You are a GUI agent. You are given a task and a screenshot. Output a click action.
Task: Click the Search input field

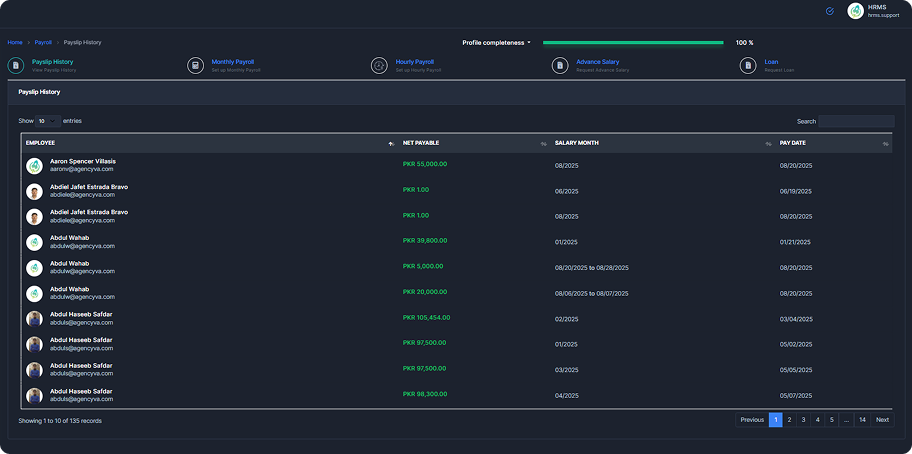(856, 121)
